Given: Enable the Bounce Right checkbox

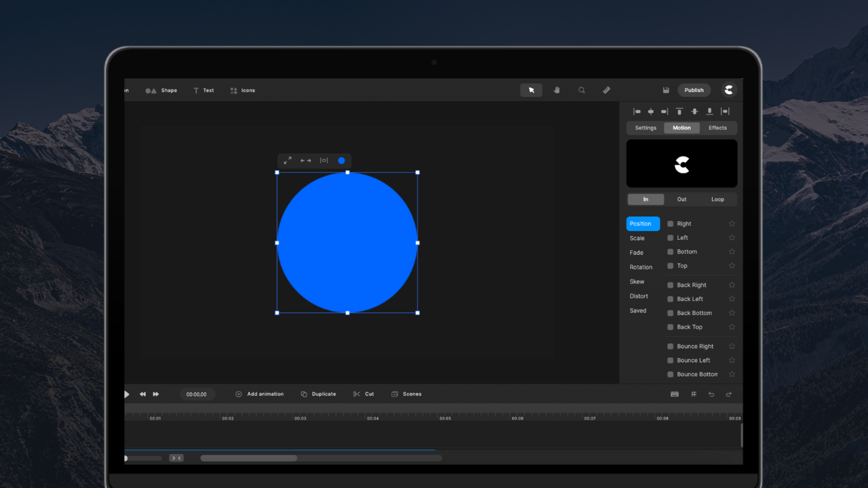Looking at the screenshot, I should tap(671, 346).
